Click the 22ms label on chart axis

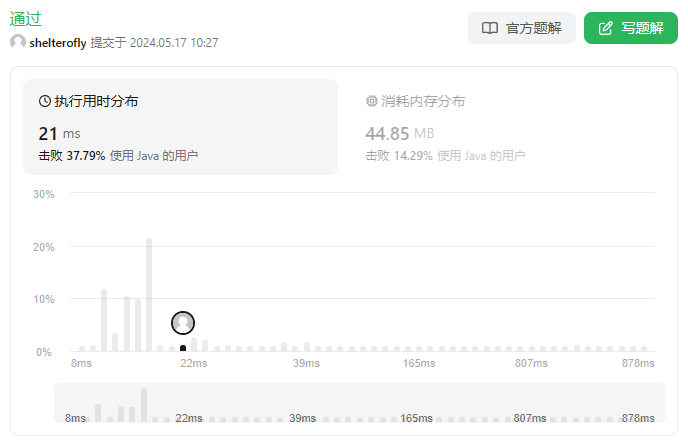(x=194, y=363)
